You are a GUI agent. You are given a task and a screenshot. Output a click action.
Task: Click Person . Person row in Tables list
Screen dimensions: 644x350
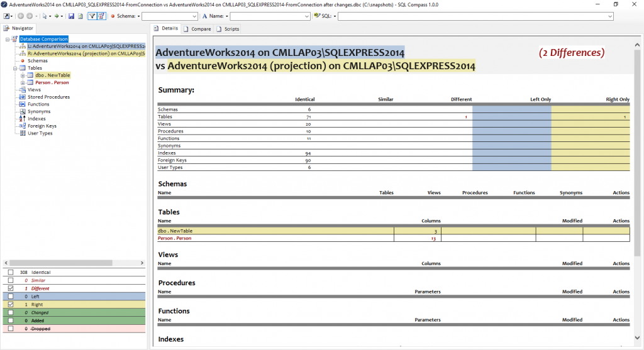click(x=176, y=238)
